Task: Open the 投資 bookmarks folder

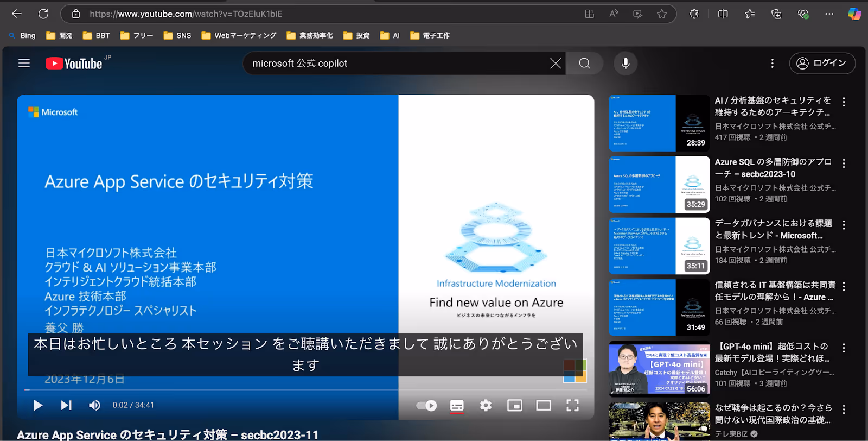Action: pos(356,35)
